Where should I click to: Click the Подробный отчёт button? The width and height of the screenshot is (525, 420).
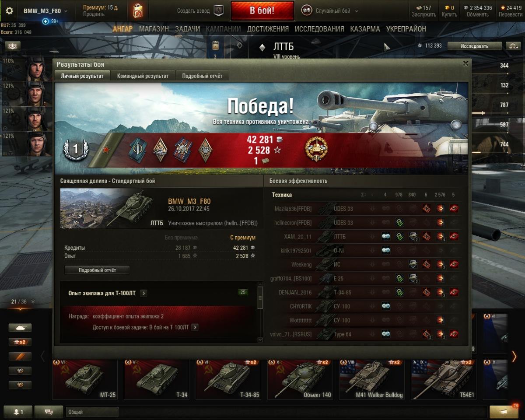click(97, 270)
